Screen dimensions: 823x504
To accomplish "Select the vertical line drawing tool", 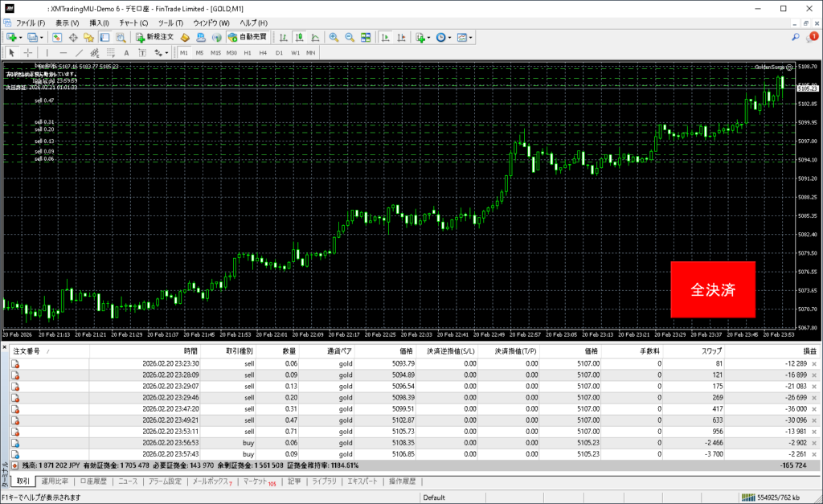I will [47, 53].
